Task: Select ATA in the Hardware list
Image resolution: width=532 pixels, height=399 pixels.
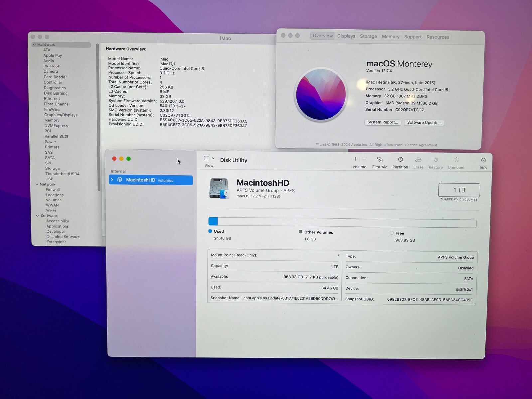Action: (47, 50)
